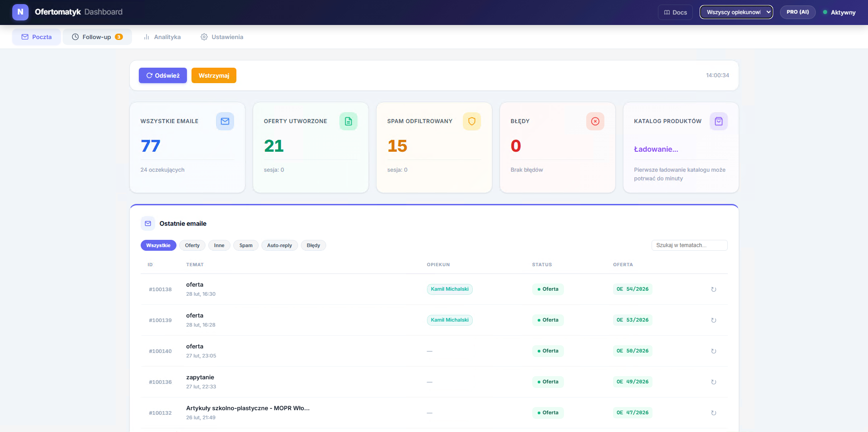This screenshot has height=432, width=868.
Task: Click the refresh icon on row #100140
Action: tap(714, 351)
